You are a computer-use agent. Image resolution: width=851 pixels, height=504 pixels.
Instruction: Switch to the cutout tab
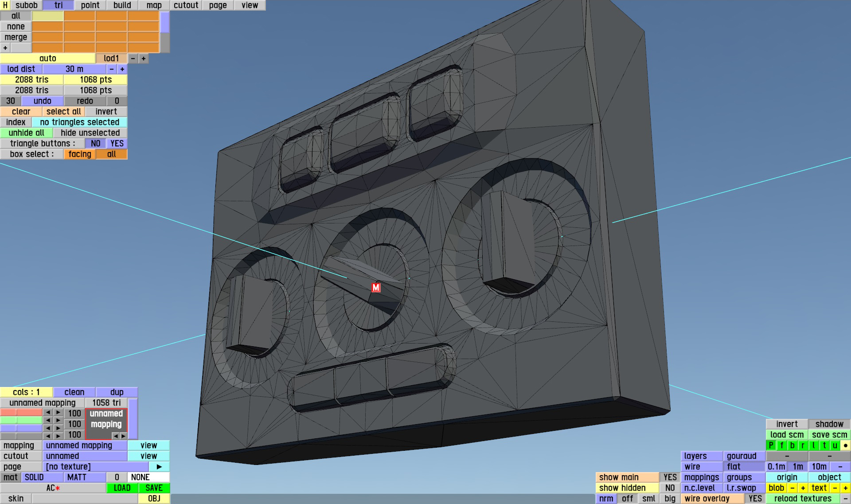tap(186, 5)
